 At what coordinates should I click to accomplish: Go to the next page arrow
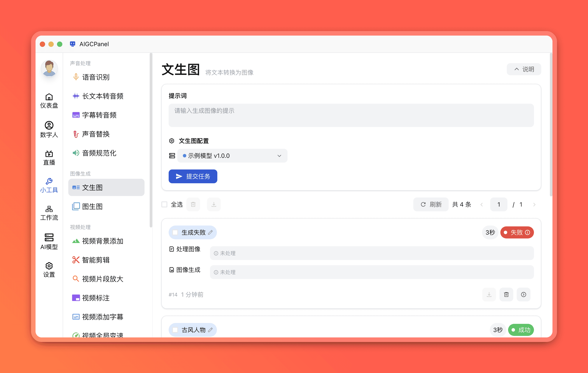(534, 205)
